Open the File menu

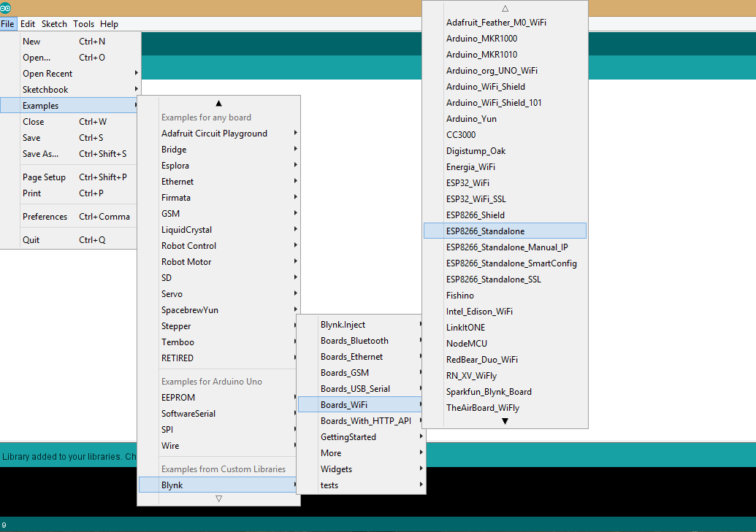8,23
